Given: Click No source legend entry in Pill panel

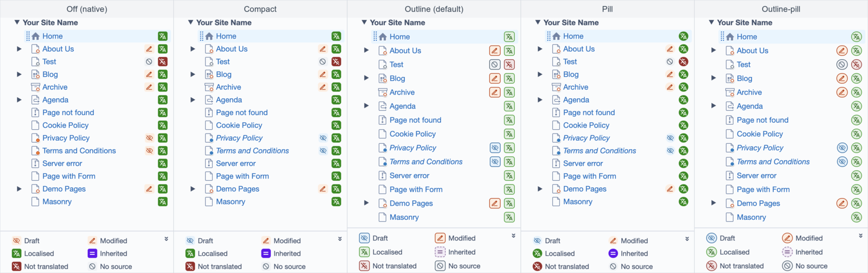Looking at the screenshot, I should (630, 266).
